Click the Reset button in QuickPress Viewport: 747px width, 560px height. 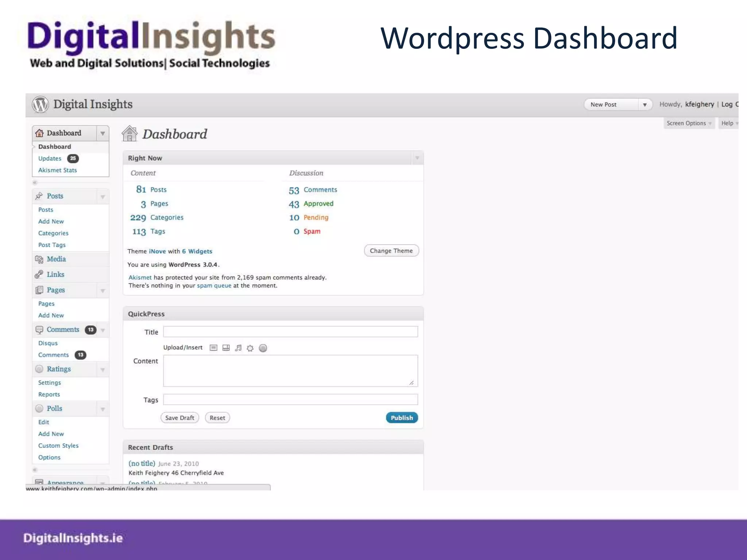tap(217, 418)
